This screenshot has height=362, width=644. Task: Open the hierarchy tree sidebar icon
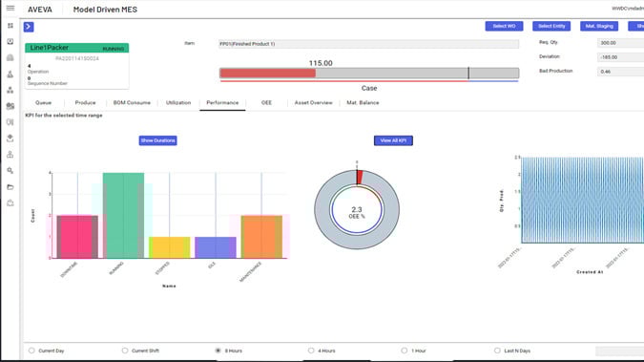click(x=10, y=90)
